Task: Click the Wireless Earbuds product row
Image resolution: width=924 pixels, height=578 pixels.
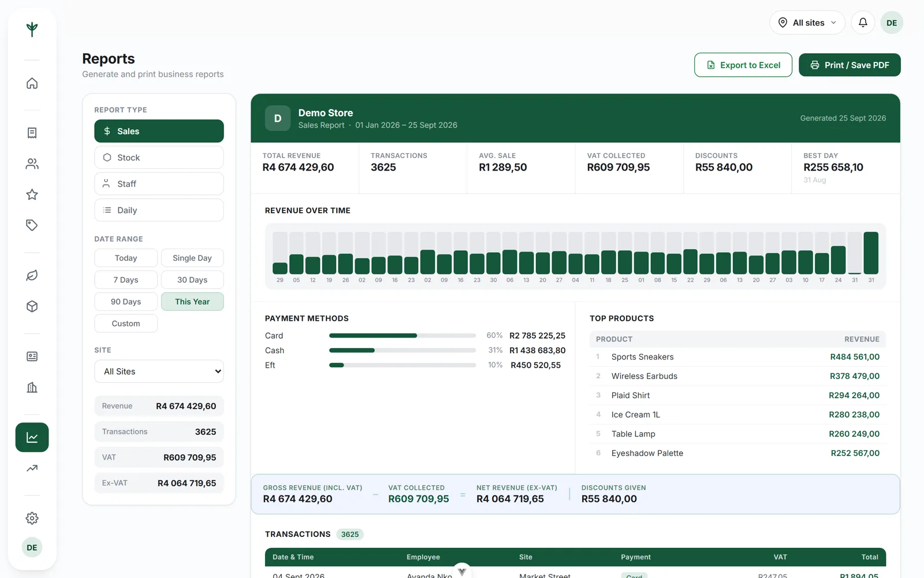Action: click(737, 376)
